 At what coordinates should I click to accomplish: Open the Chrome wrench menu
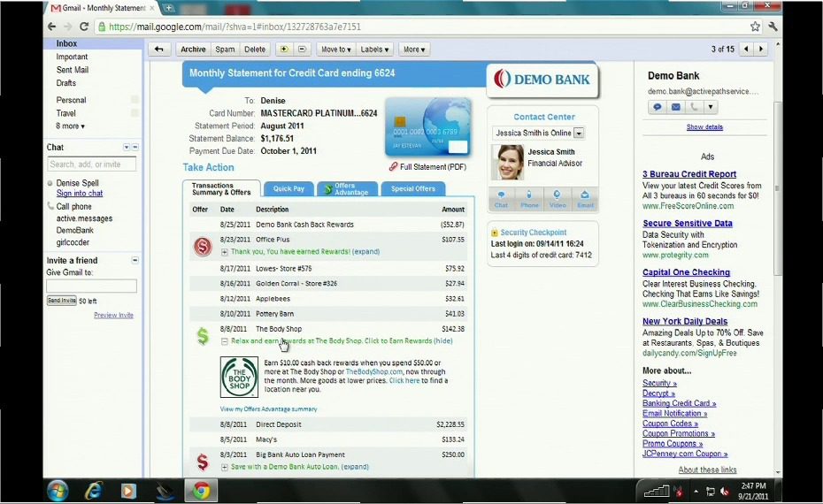773,27
